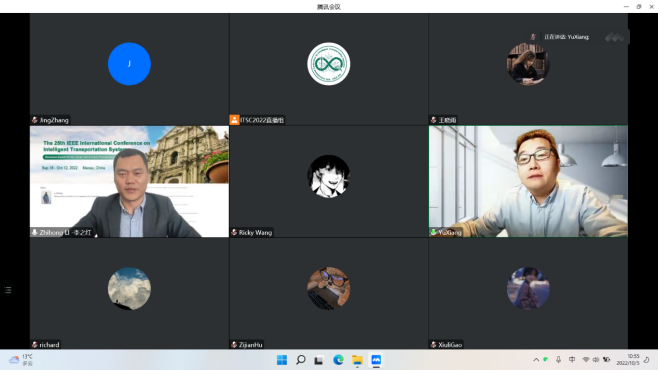Expand hidden system tray icons

[x=536, y=360]
